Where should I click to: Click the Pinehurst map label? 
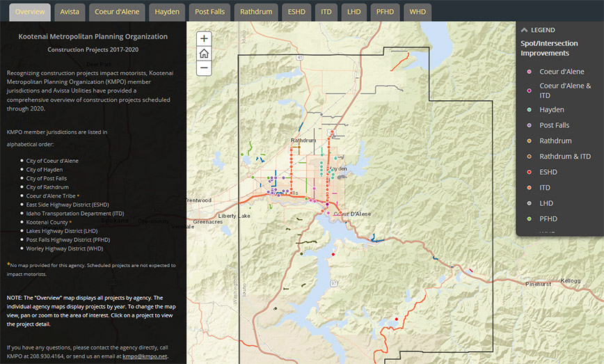(538, 284)
